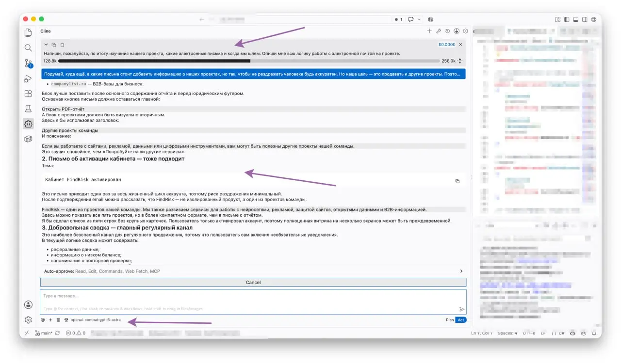The width and height of the screenshot is (621, 364).
Task: Collapse the task header chevron
Action: pyautogui.click(x=46, y=45)
